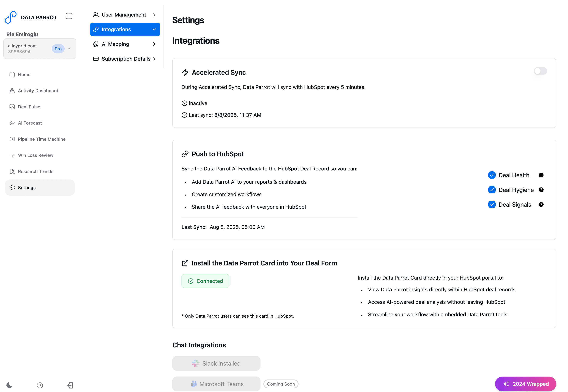
Task: Click the Activity Dashboard people icon
Action: point(12,91)
